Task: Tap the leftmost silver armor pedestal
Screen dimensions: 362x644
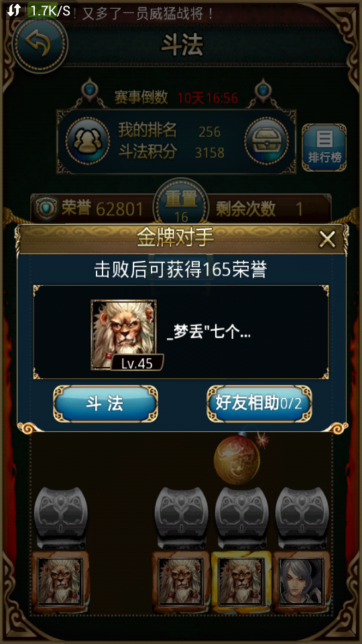Action: point(60,517)
